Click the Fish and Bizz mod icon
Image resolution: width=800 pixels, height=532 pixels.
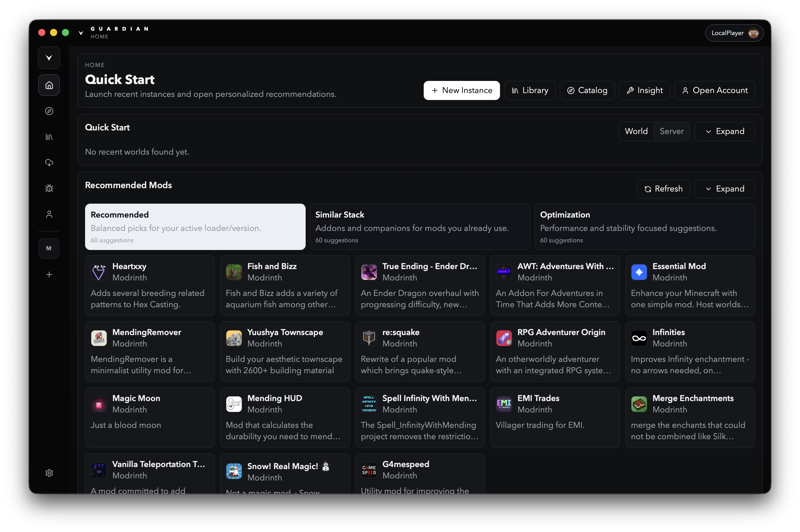click(x=234, y=272)
